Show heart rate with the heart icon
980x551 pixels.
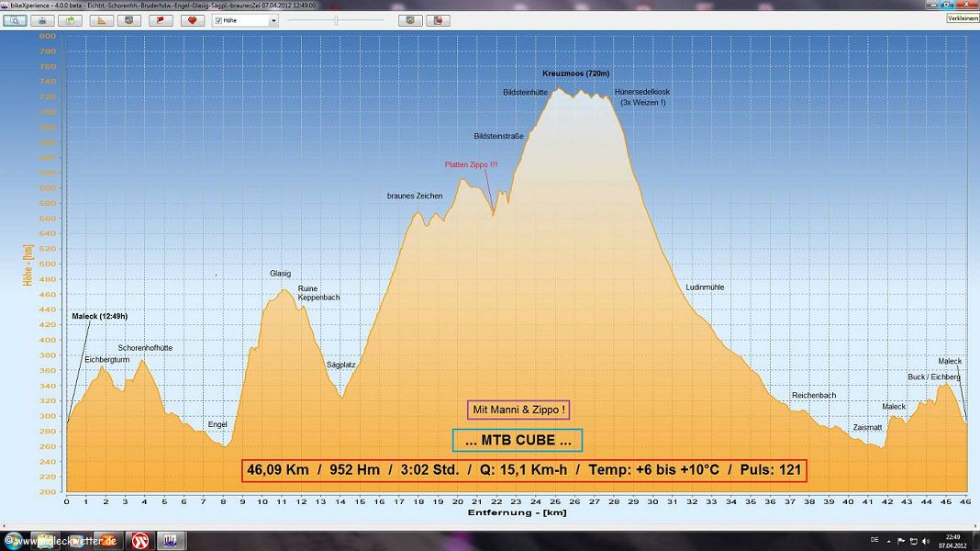(192, 20)
